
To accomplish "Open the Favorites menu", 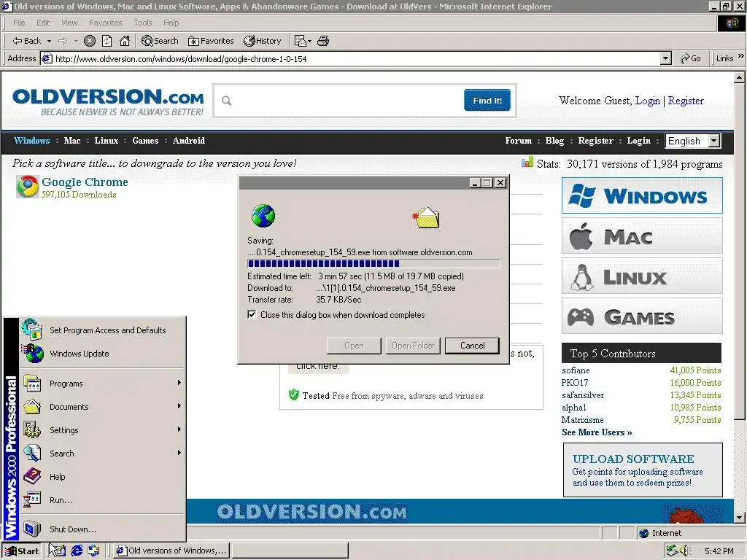I will click(x=105, y=23).
